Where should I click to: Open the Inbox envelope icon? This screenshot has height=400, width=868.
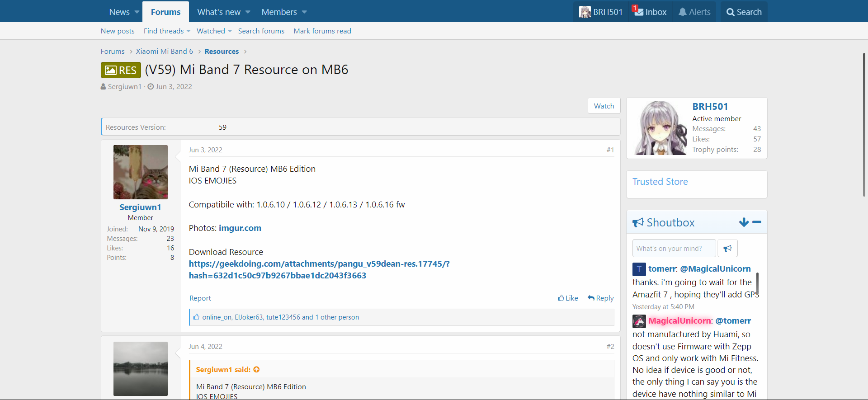click(x=639, y=12)
